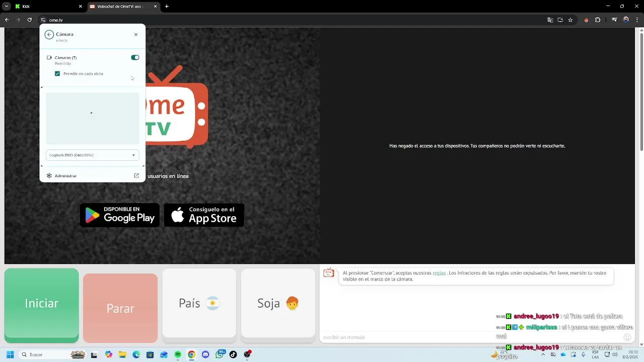Bookmark this page with the star
Viewport: 644px width, 362px height.
click(x=570, y=20)
